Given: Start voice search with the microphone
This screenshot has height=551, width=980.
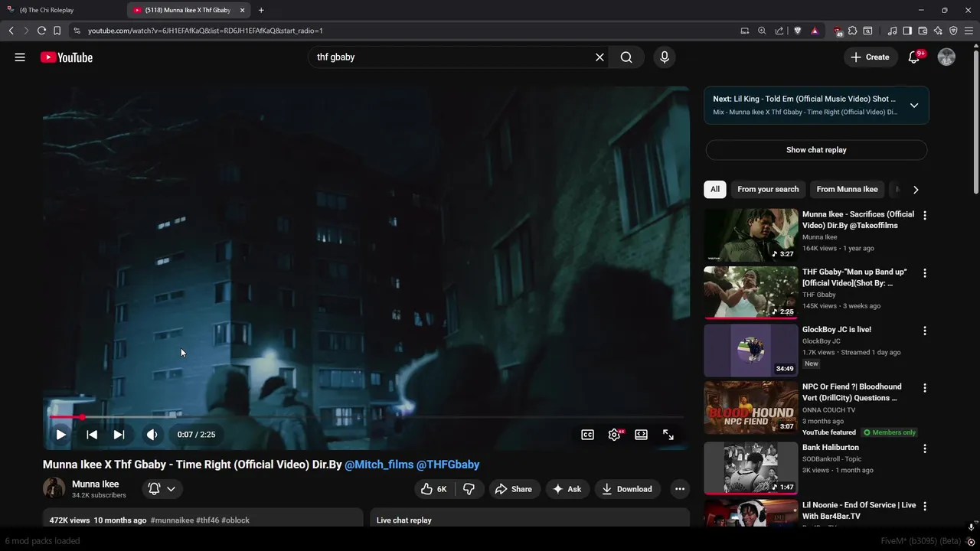Looking at the screenshot, I should tap(665, 57).
